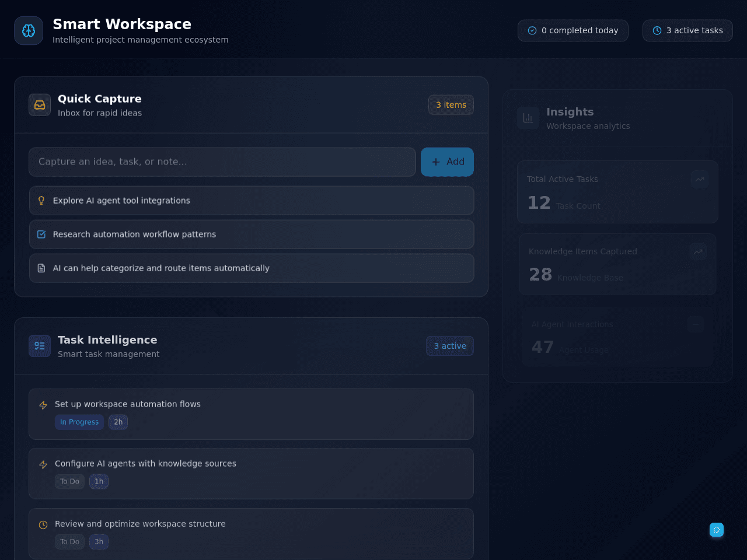Screen dimensions: 747x560
Task: Click the clock icon in active tasks pill
Action: tap(657, 31)
